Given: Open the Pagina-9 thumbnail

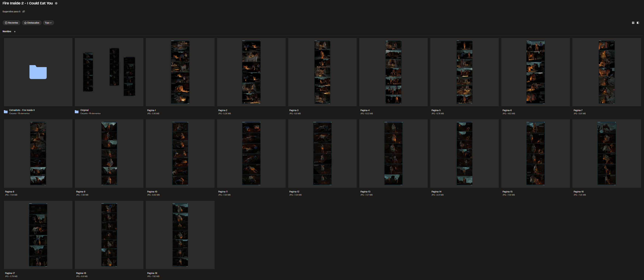Looking at the screenshot, I should pos(109,154).
